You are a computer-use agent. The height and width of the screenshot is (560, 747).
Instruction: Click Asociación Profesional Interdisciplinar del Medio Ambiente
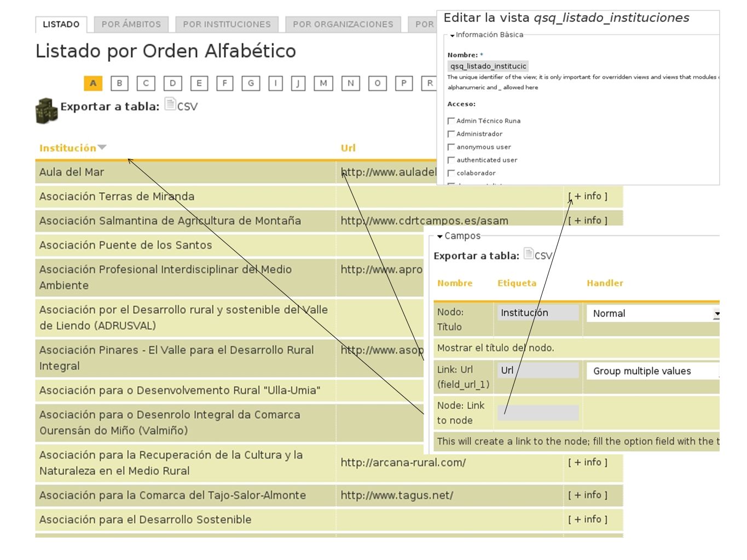tap(165, 277)
